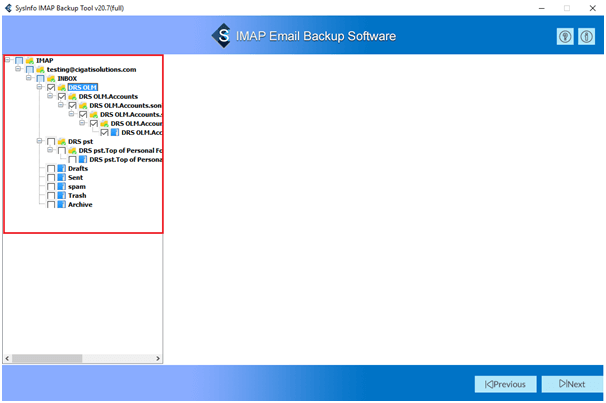This screenshot has width=606, height=403.
Task: Uncheck the DRS OLM.Acc mailbox checkbox
Action: point(104,133)
